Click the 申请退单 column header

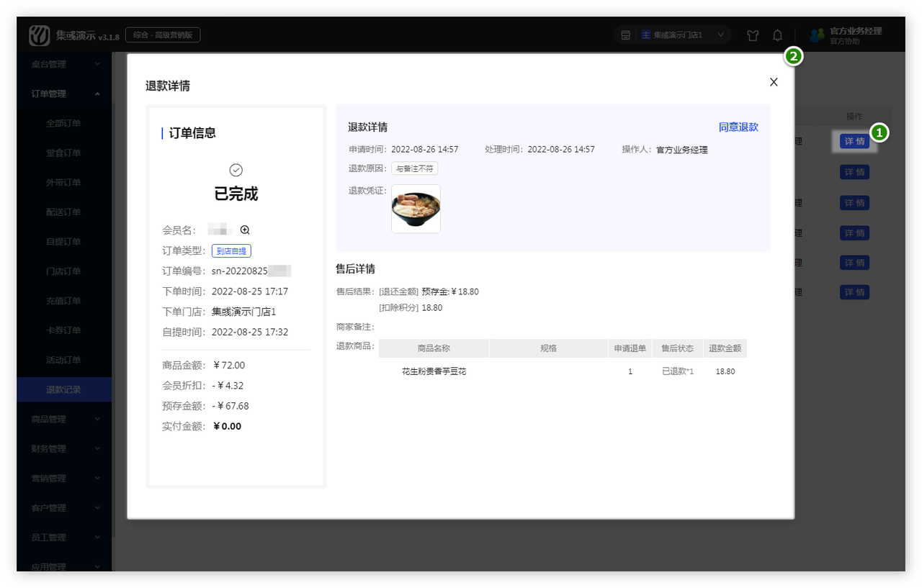click(630, 348)
